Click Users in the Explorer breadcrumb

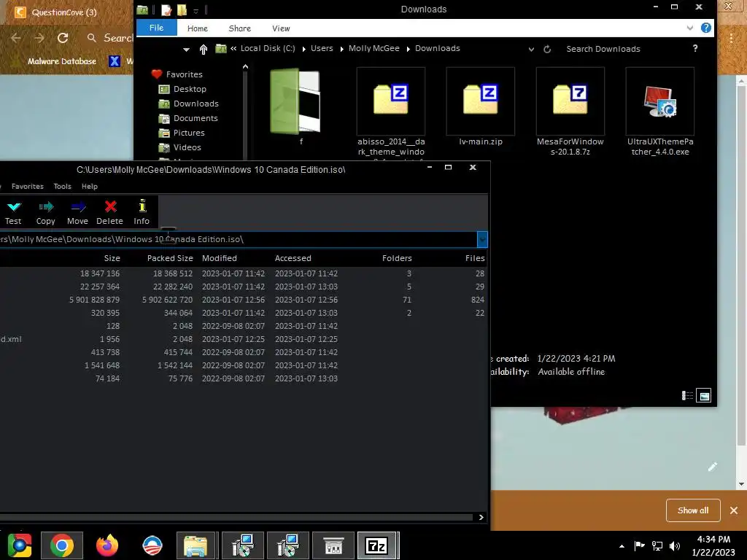(322, 49)
